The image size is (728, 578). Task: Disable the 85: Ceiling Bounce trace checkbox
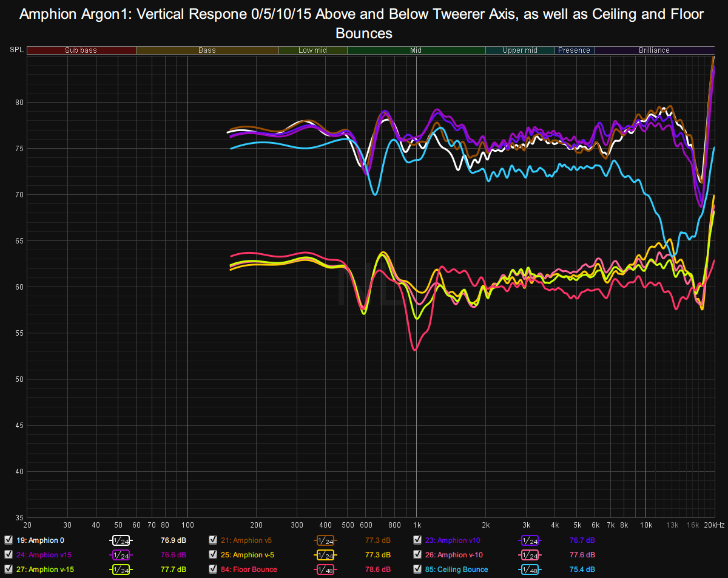pos(417,569)
